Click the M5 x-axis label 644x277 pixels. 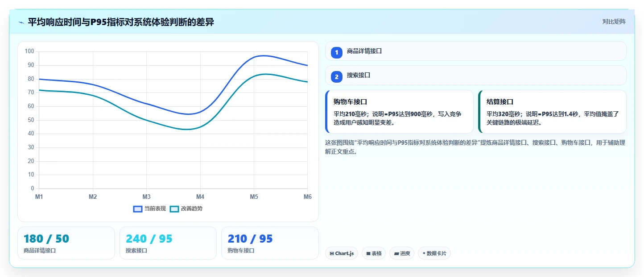254,197
